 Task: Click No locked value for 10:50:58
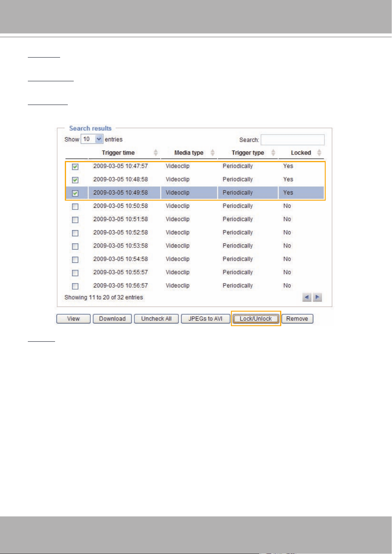[x=287, y=206]
